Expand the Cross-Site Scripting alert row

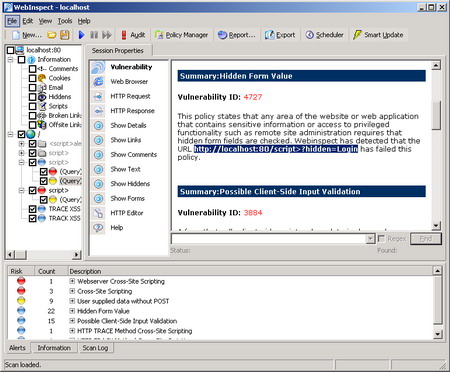(x=72, y=291)
